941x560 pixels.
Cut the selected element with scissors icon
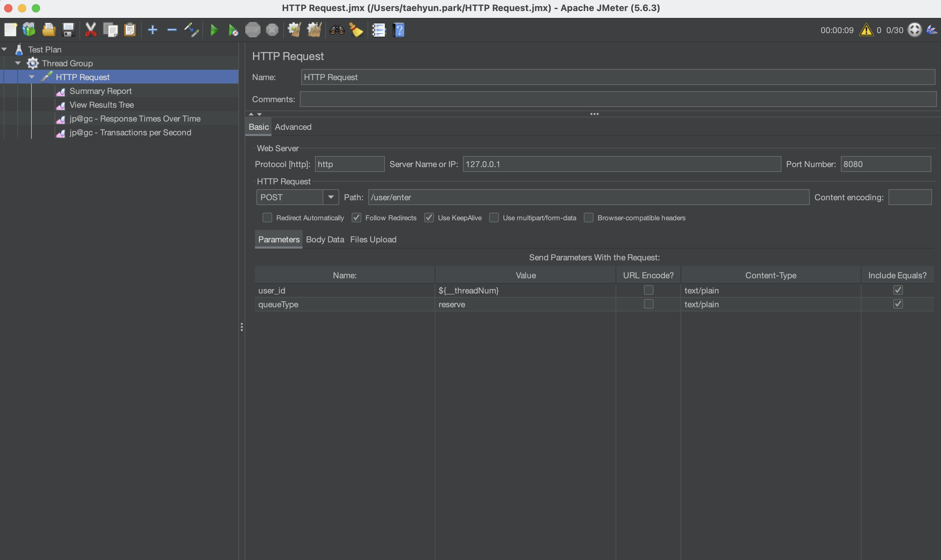pyautogui.click(x=91, y=30)
